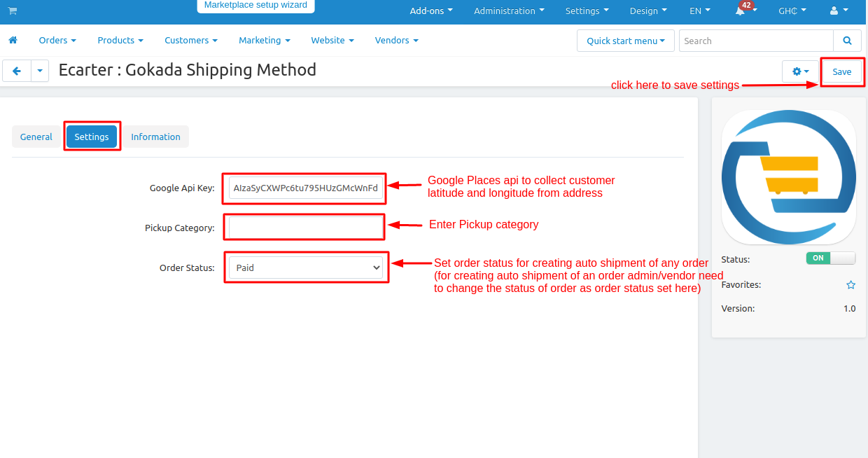868x458 pixels.
Task: Open the Customers menu
Action: pyautogui.click(x=191, y=40)
